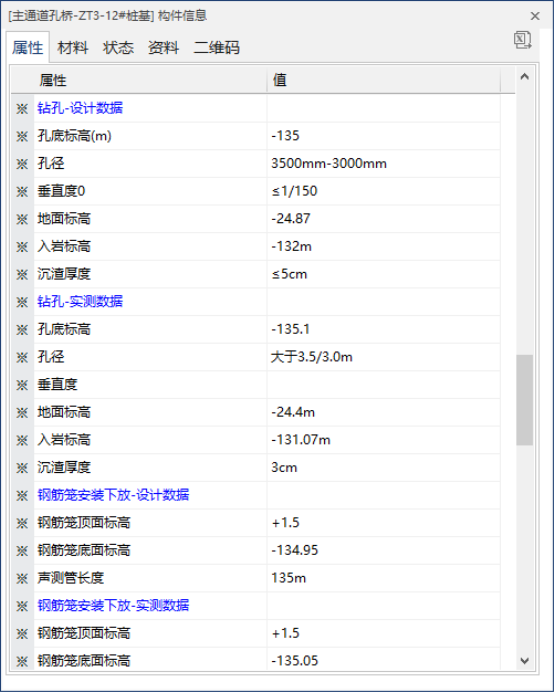This screenshot has width=554, height=692.
Task: Click the ≤5cm value cell
Action: pyautogui.click(x=384, y=274)
